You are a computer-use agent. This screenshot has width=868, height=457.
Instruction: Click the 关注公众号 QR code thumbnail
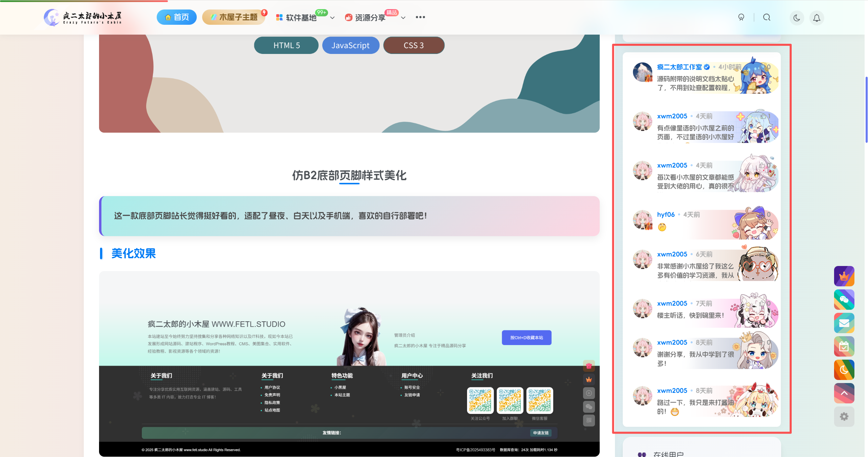[480, 400]
